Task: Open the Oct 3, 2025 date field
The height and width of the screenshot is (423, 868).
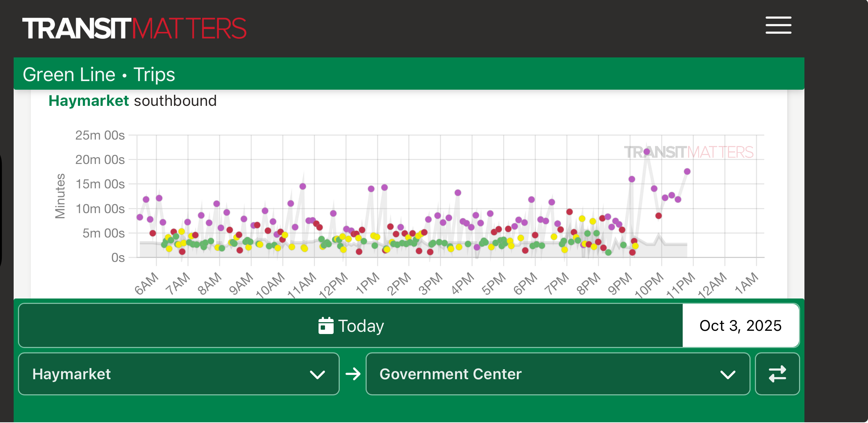Action: tap(741, 325)
